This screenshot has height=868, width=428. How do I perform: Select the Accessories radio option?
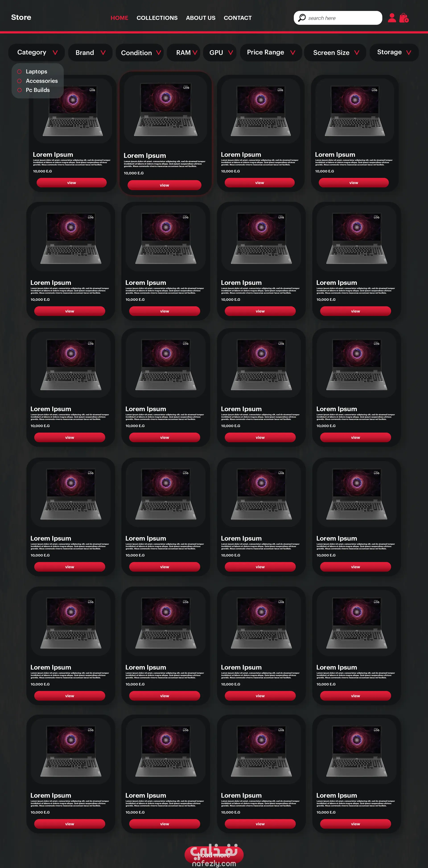(20, 81)
